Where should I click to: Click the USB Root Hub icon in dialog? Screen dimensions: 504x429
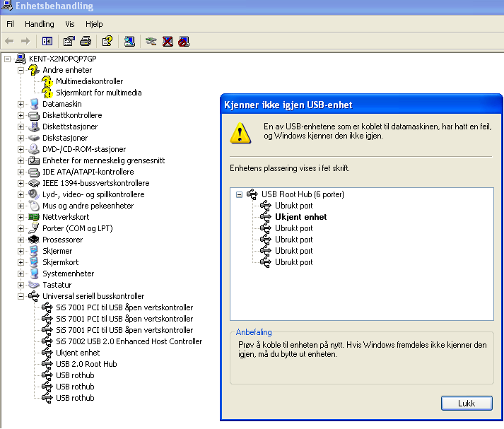tap(252, 194)
